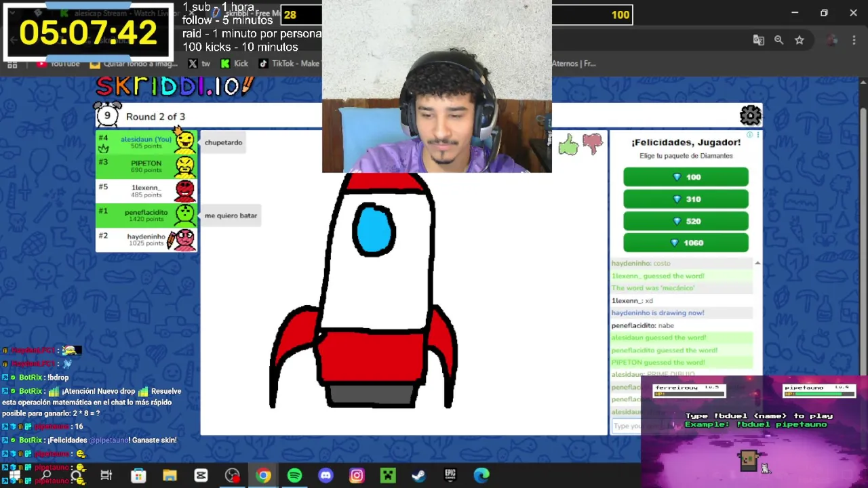Open the Chrome profile avatar
Viewport: 868px width, 488px height.
pyautogui.click(x=833, y=40)
